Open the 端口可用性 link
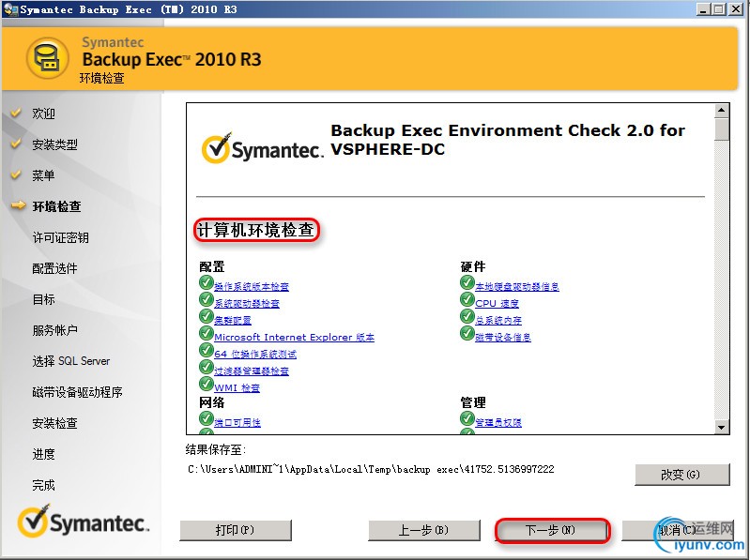 click(237, 422)
